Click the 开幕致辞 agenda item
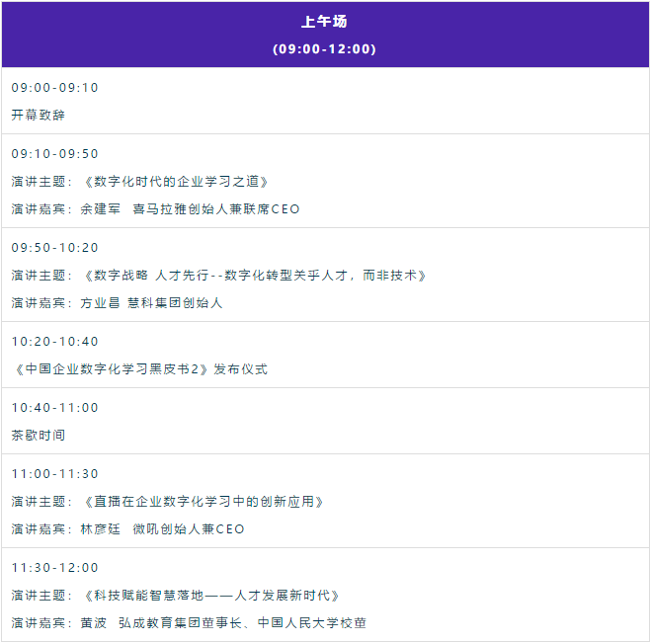The image size is (650, 644). [x=39, y=116]
